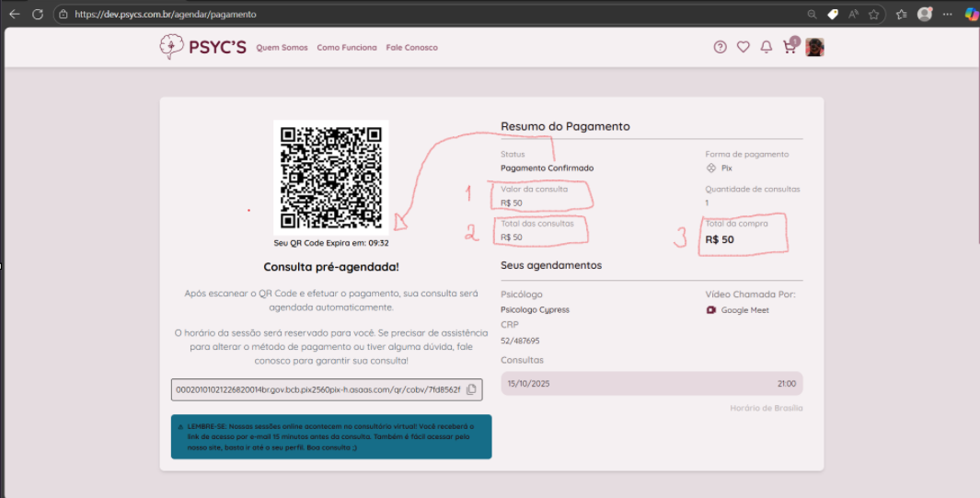The image size is (980, 498).
Task: Click the zoom magnifier in address bar
Action: (x=812, y=15)
